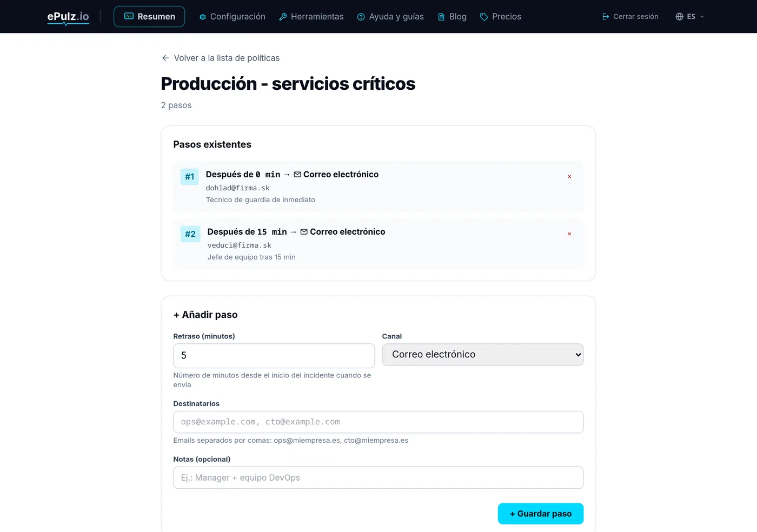
Task: Select the veduci@firma.sk address text
Action: click(x=240, y=245)
